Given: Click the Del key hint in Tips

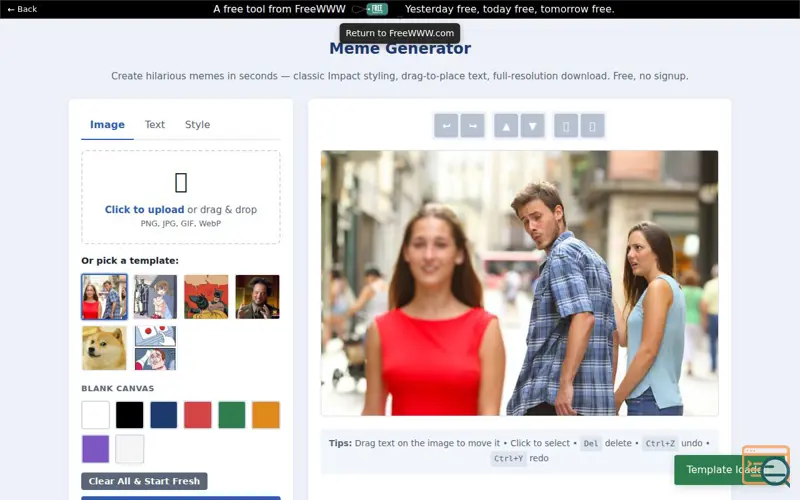Looking at the screenshot, I should 591,443.
